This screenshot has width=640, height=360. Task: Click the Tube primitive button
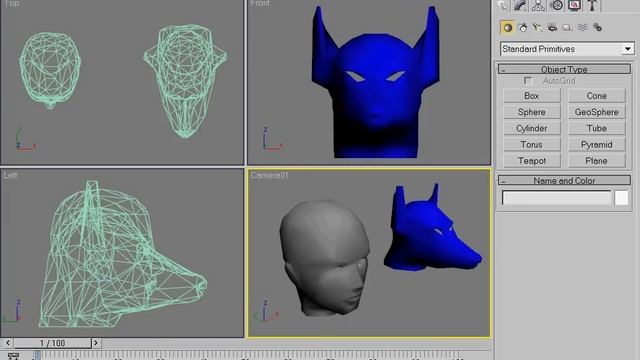point(596,128)
